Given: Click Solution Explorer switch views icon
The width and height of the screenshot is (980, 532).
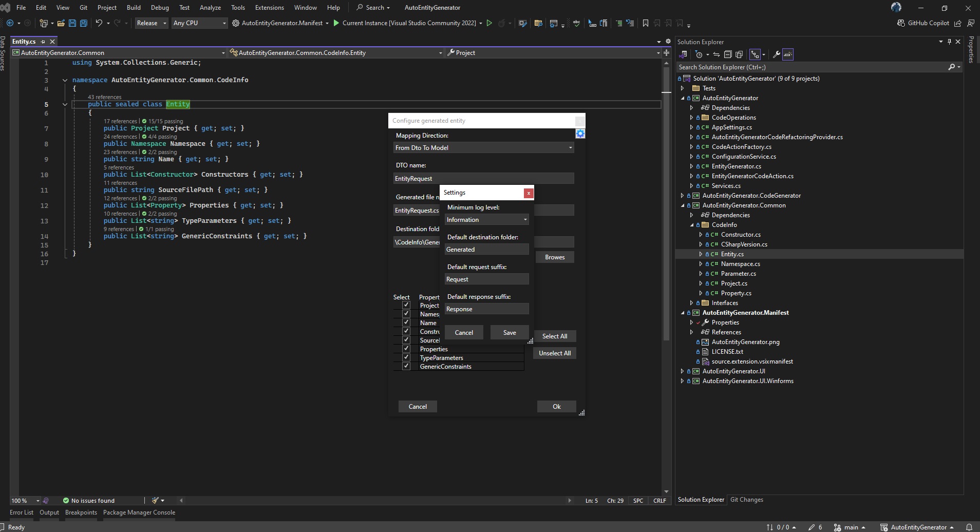Looking at the screenshot, I should click(x=684, y=54).
